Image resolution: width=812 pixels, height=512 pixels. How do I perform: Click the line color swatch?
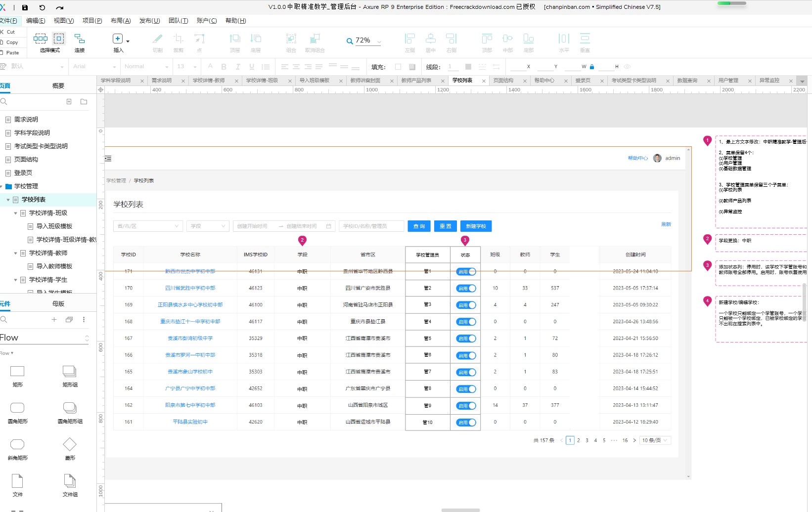[x=468, y=67]
